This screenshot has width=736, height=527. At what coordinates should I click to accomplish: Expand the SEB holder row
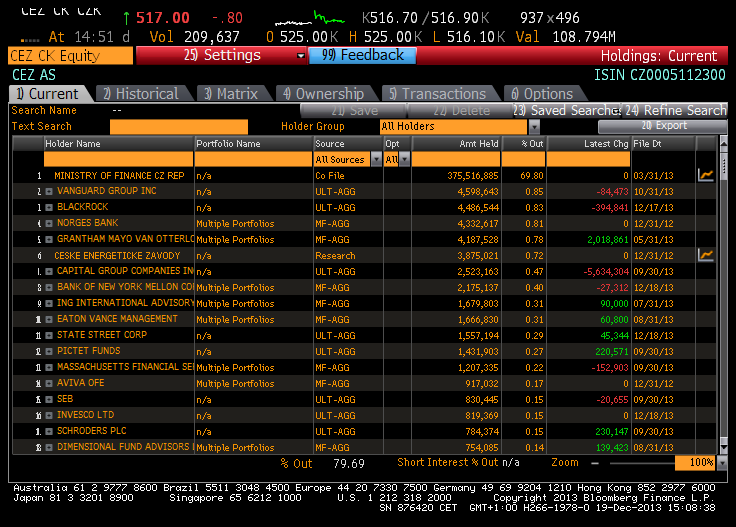(x=49, y=399)
